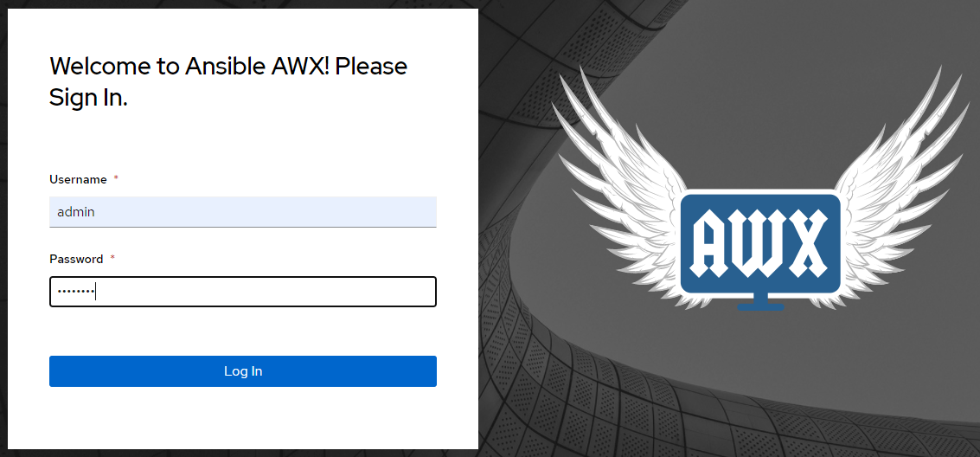This screenshot has width=980, height=457.
Task: Click the red asterisk beside Username
Action: [116, 179]
